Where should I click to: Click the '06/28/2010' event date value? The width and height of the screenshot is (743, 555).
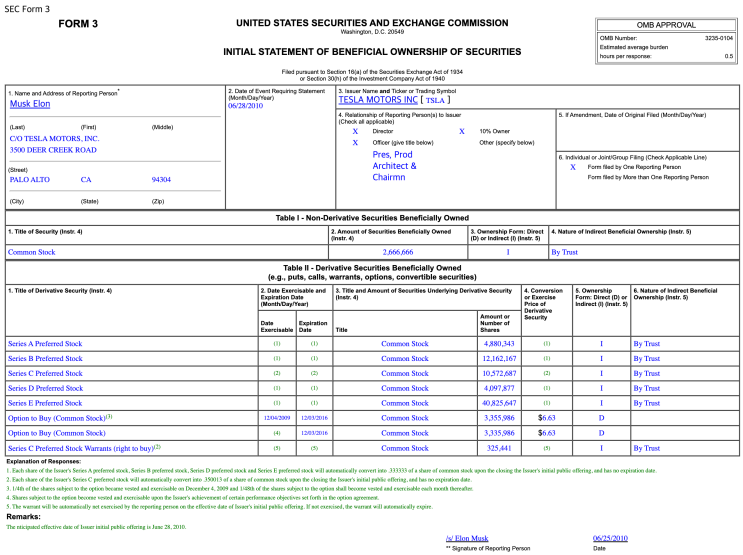click(x=245, y=106)
